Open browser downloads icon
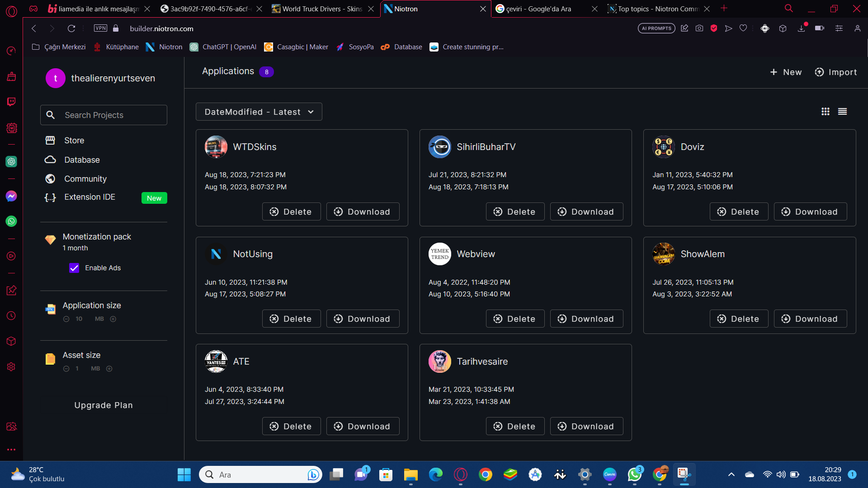868x488 pixels. [x=802, y=28]
